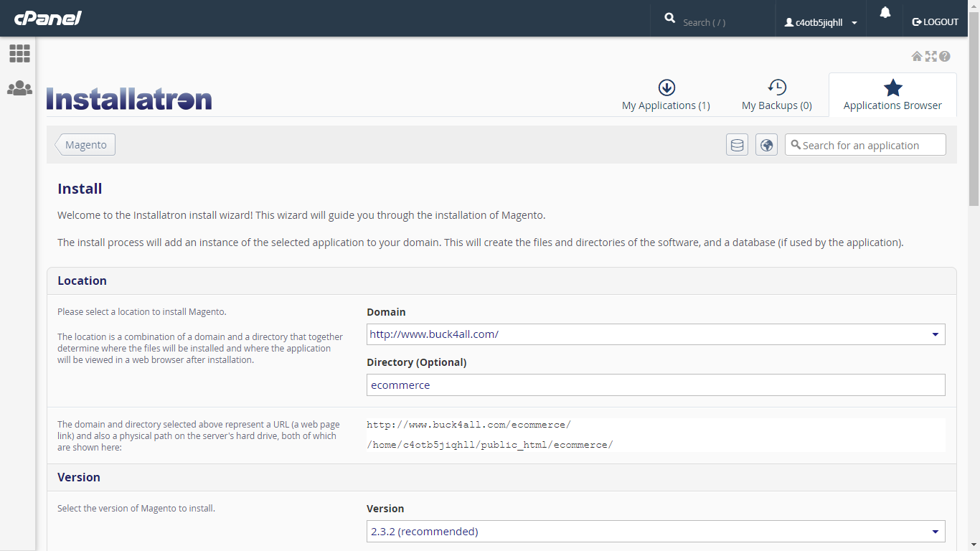Click the Location section header
Image resolution: width=980 pixels, height=551 pixels.
point(501,281)
